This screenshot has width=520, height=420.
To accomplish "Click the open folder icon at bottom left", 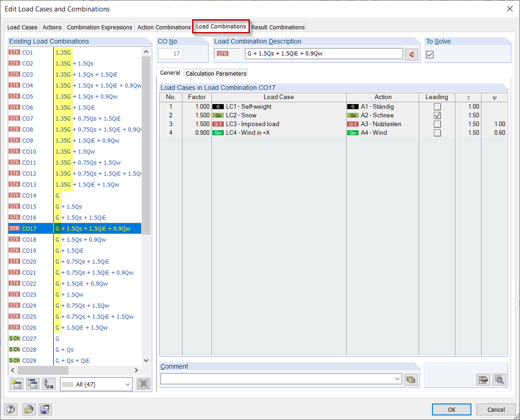I will pyautogui.click(x=29, y=409).
